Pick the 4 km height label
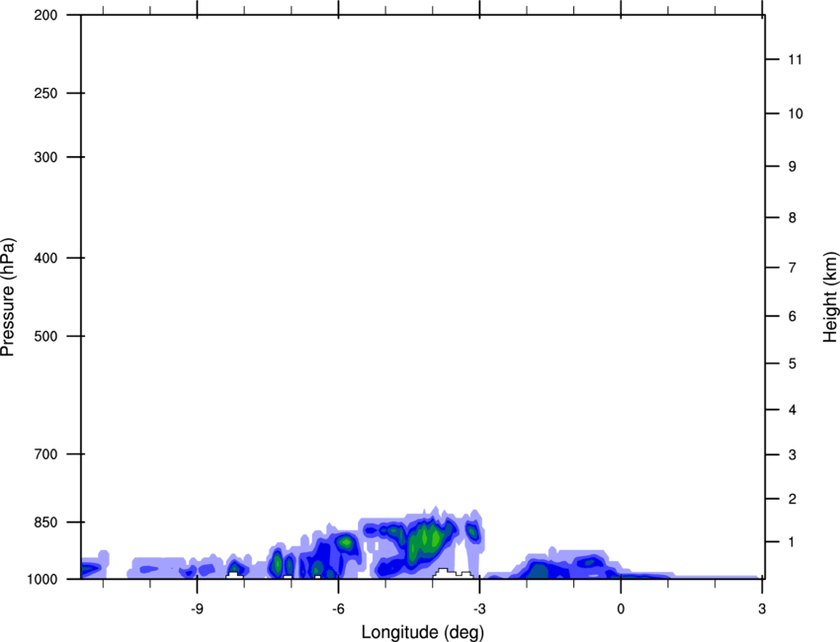The width and height of the screenshot is (840, 642). (792, 410)
